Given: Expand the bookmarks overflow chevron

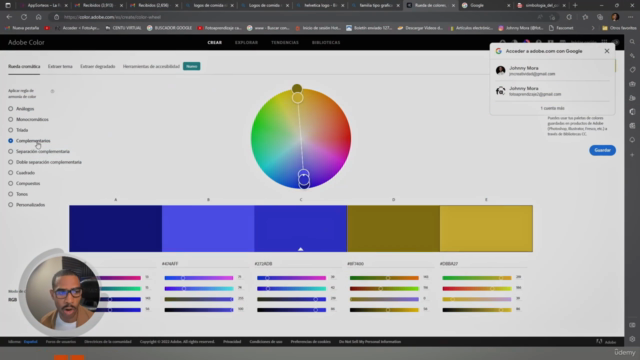Looking at the screenshot, I should click(593, 28).
